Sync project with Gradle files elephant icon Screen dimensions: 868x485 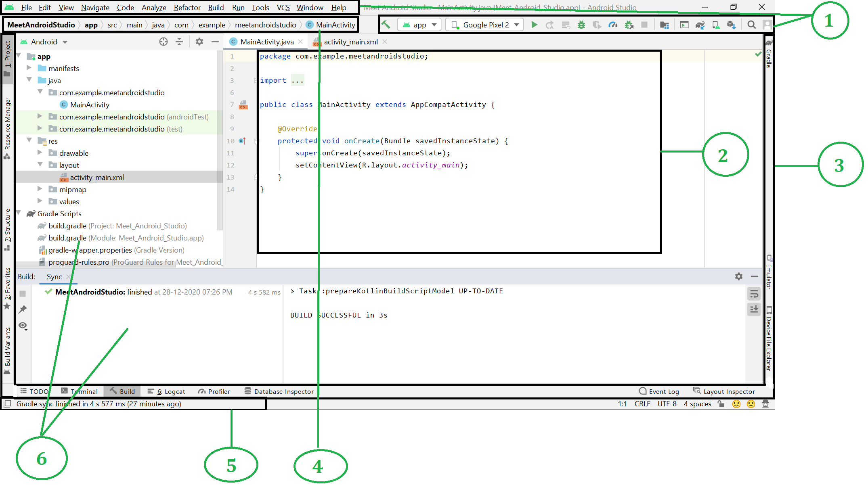pos(699,24)
